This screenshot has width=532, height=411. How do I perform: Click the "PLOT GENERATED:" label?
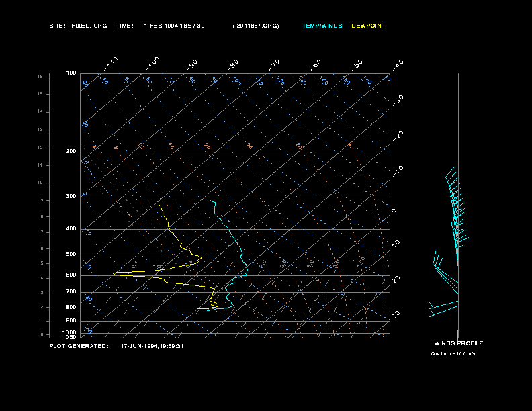tap(79, 346)
